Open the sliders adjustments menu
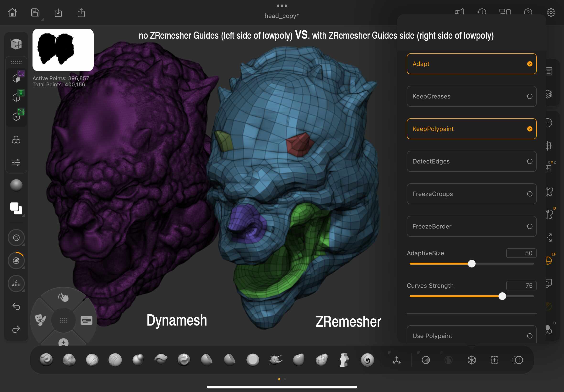564x392 pixels. point(16,162)
